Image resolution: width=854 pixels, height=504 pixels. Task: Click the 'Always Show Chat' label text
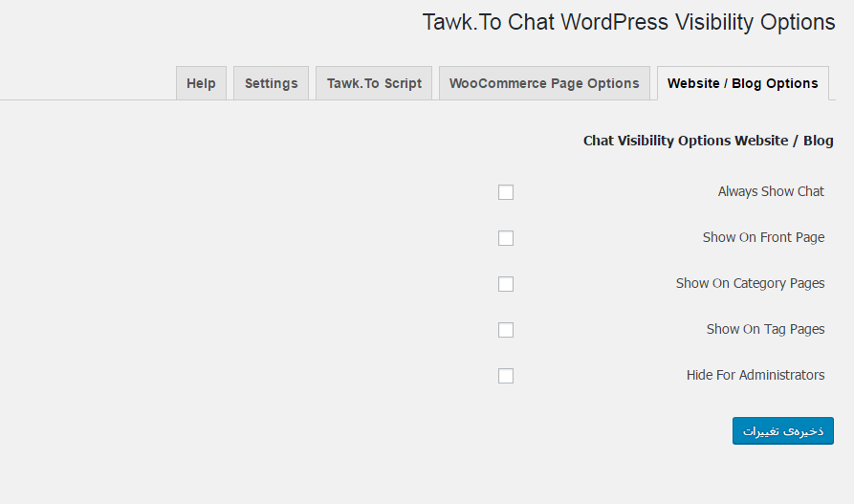coord(771,192)
